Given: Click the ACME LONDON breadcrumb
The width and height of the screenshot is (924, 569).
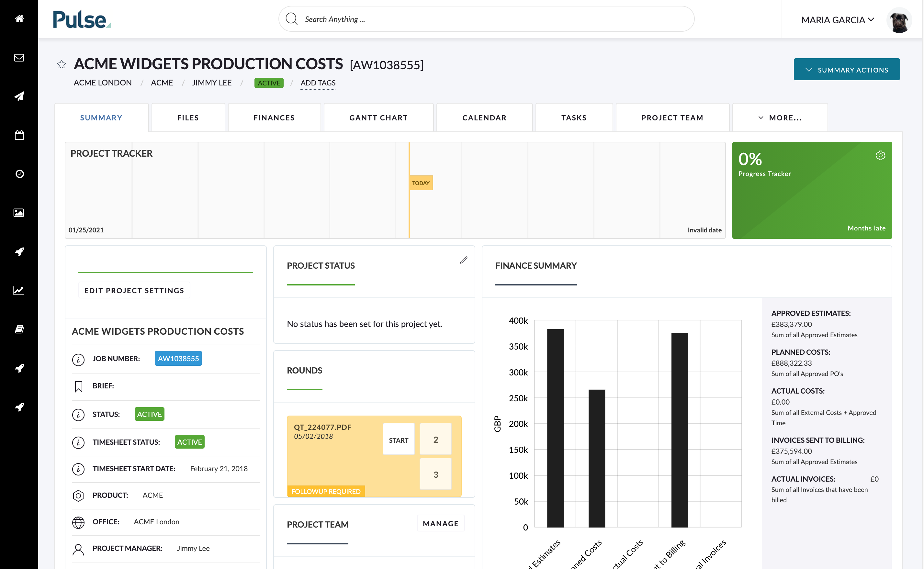Looking at the screenshot, I should coord(102,83).
